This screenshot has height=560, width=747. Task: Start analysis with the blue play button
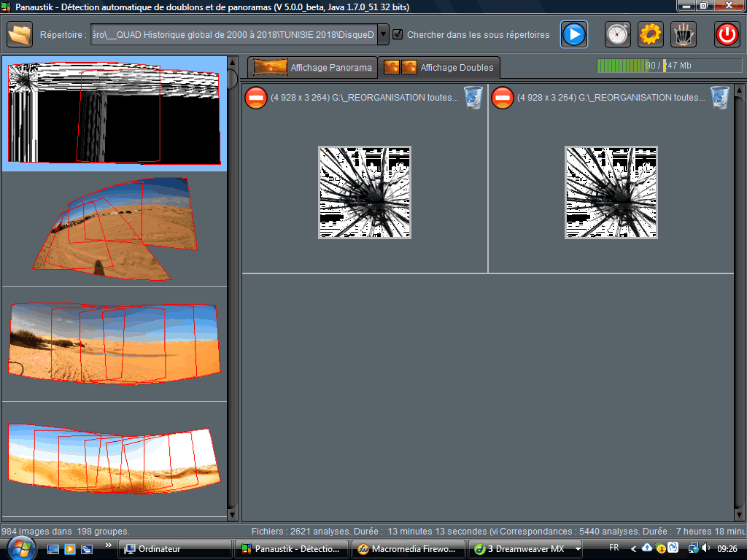[x=574, y=34]
